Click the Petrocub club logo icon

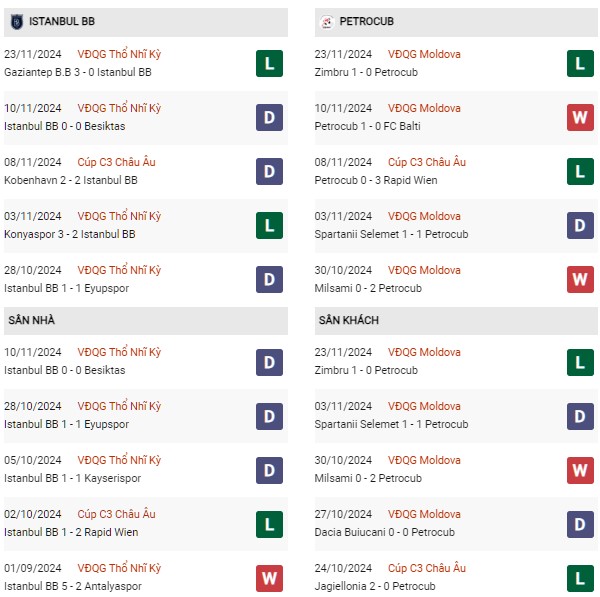click(327, 22)
